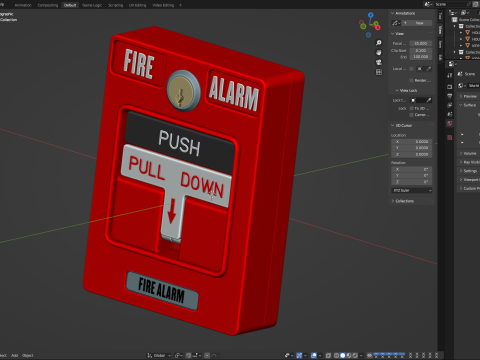The image size is (480, 360).
Task: Switch perspective/orthographic with the grid icon
Action: pyautogui.click(x=379, y=72)
